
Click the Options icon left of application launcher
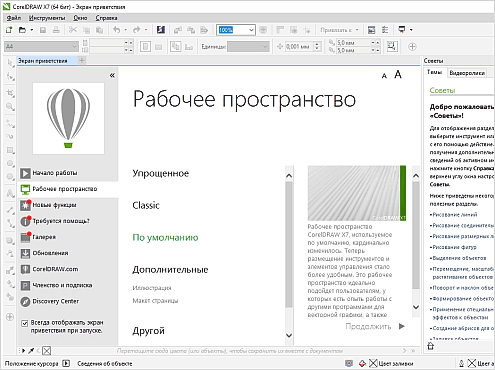385,30
